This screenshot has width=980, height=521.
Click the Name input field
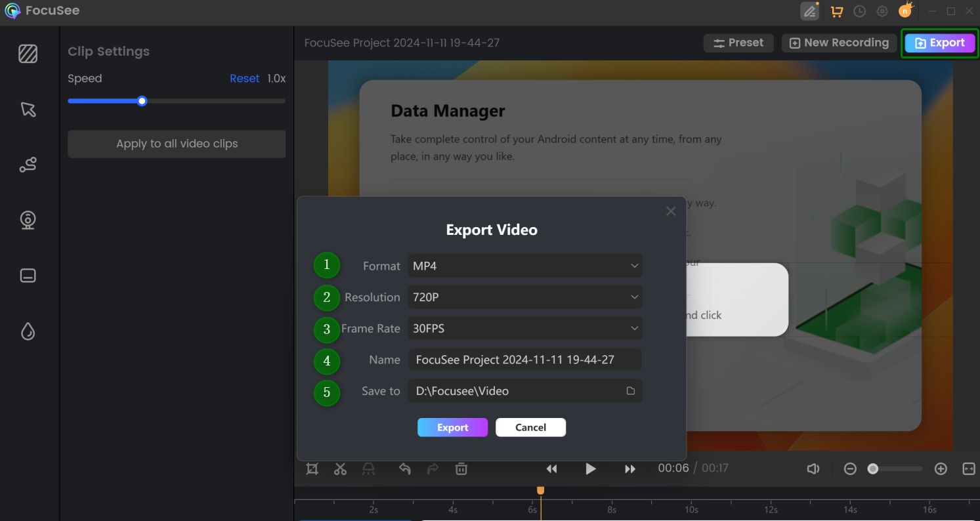[x=525, y=360]
